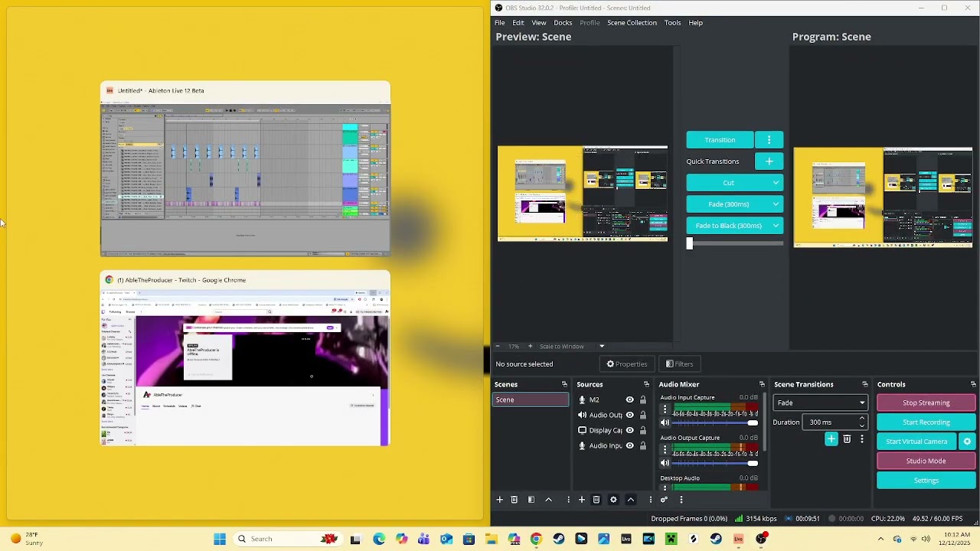Viewport: 980px width, 551px height.
Task: Expand Cut quick transition arrow
Action: [776, 183]
